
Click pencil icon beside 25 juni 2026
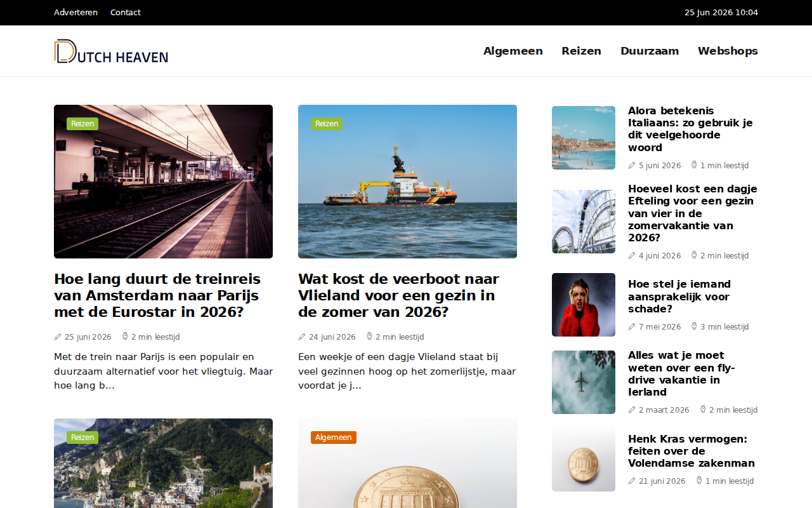pos(58,337)
